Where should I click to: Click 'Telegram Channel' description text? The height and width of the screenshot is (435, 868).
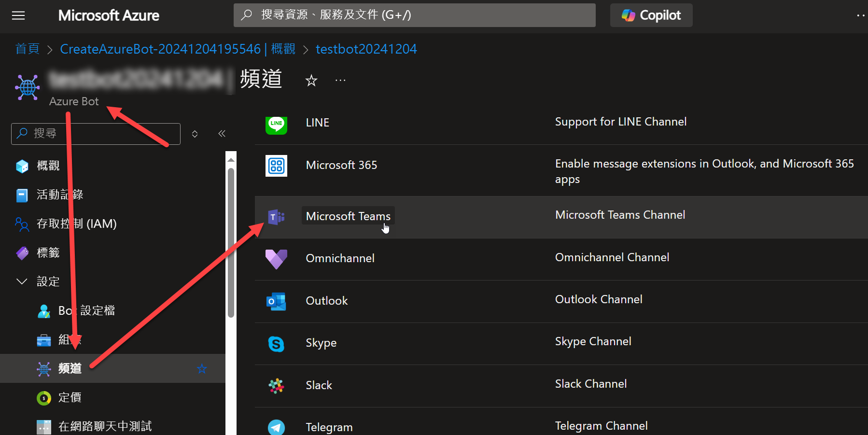tap(601, 426)
